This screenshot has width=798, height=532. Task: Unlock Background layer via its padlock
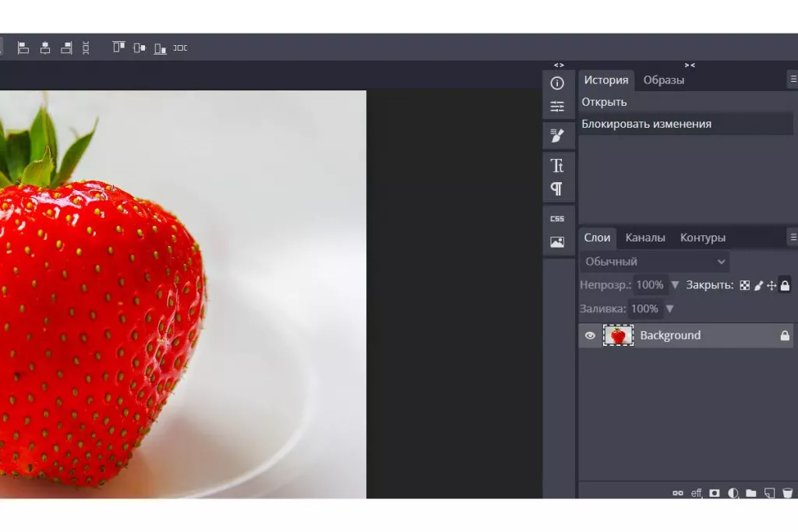[785, 336]
